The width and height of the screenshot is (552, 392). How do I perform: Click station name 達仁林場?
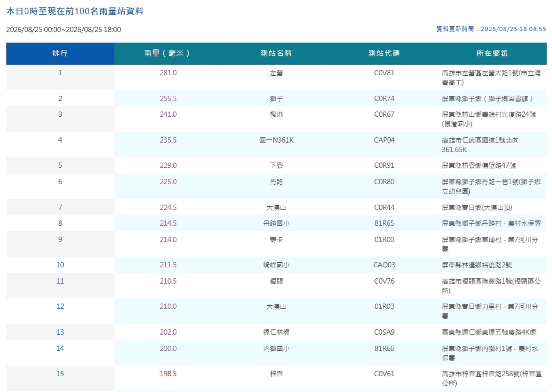(276, 332)
